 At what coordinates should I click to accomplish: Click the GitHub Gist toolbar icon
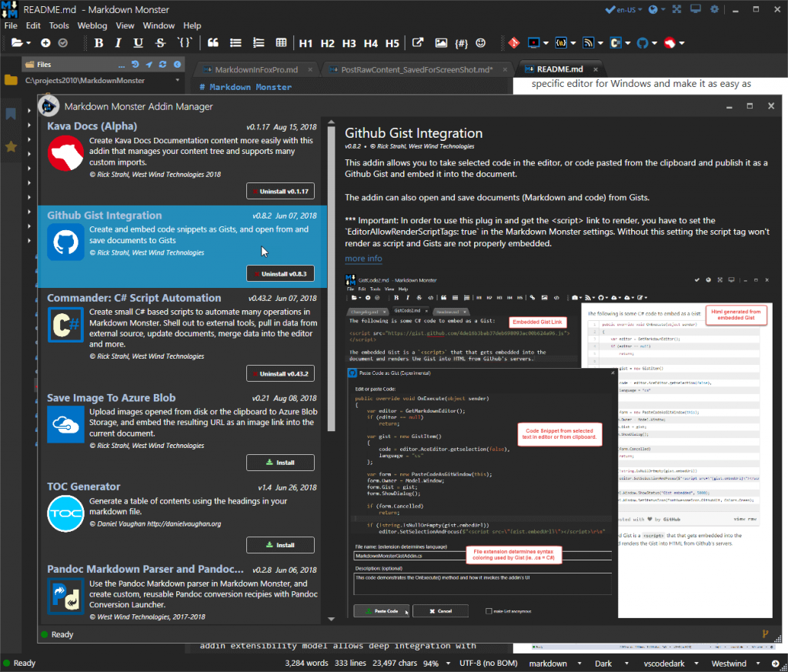(x=643, y=43)
